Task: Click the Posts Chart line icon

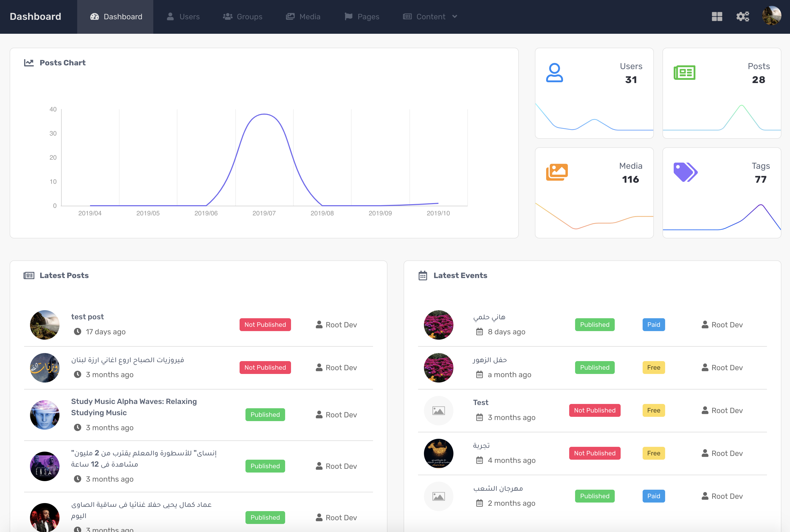Action: click(x=29, y=63)
